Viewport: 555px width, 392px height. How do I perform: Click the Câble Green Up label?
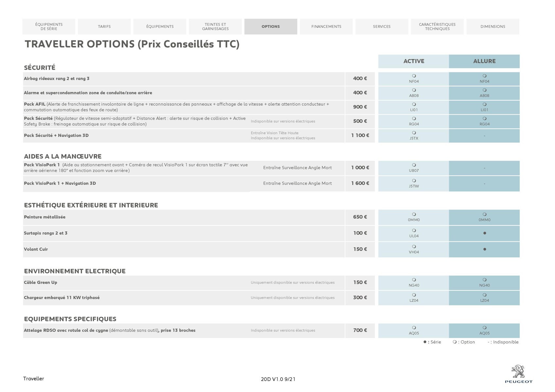point(41,283)
